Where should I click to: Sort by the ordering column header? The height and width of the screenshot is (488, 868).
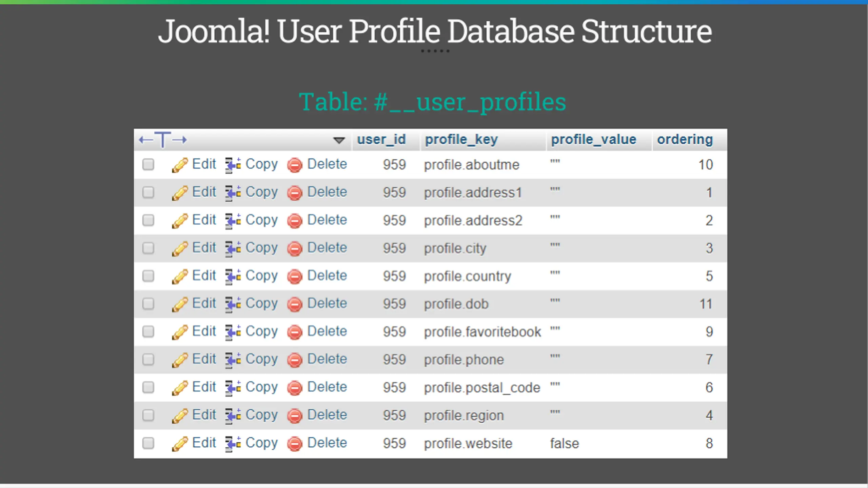(x=685, y=139)
